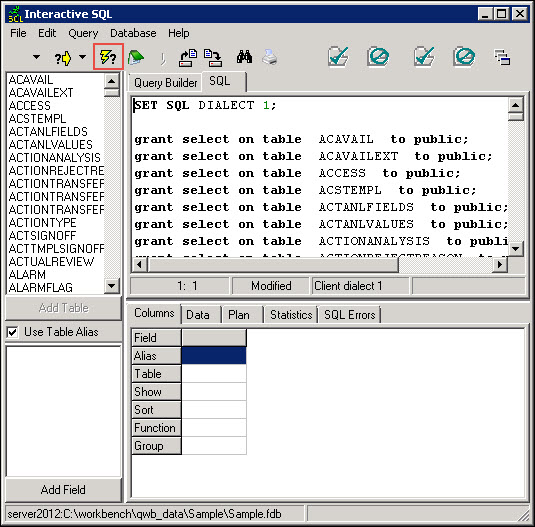535x527 pixels.
Task: Toggle the Use Table Alias checkbox
Action: click(x=13, y=332)
